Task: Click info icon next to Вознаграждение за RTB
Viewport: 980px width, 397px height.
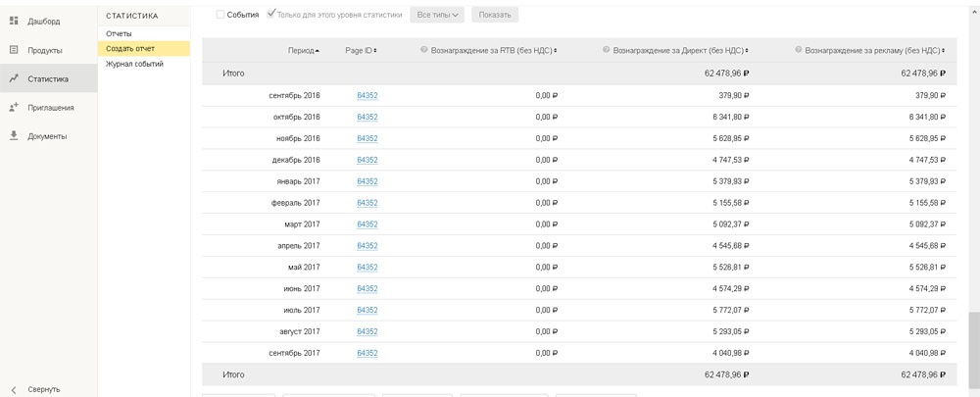Action: [423, 50]
